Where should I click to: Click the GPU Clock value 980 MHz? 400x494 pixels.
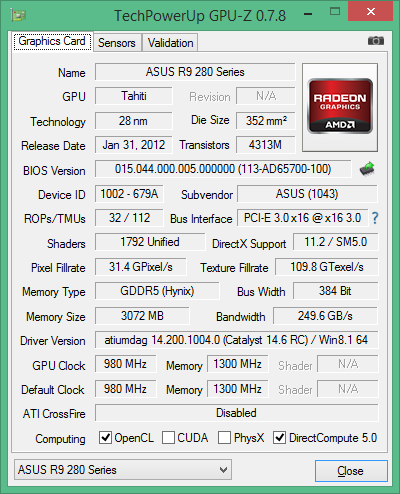click(x=125, y=364)
